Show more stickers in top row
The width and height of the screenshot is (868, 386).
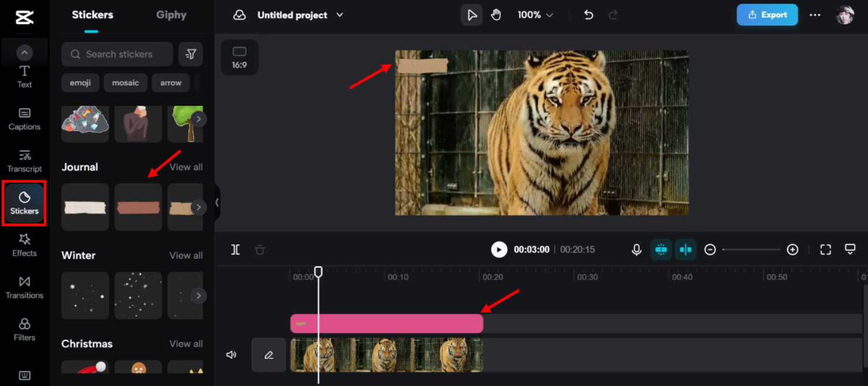click(x=198, y=119)
